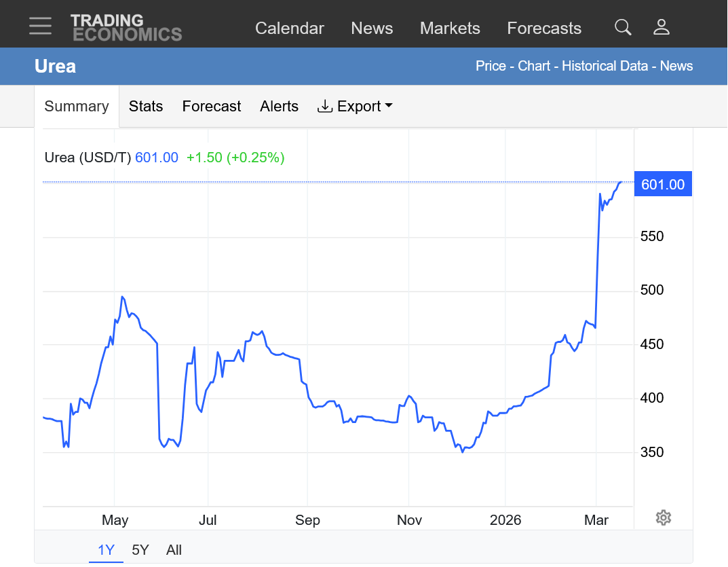Open the Markets menu item
Image resolution: width=728 pixels, height=567 pixels.
[x=450, y=29]
